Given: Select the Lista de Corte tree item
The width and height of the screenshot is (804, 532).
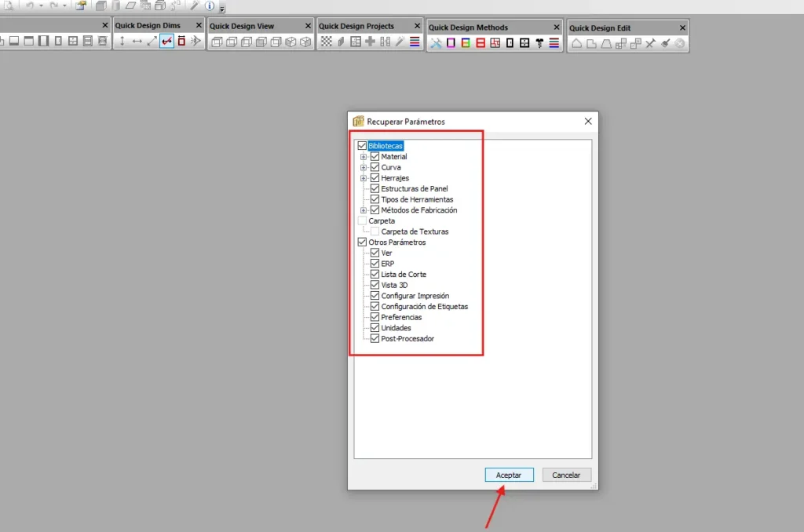Looking at the screenshot, I should 404,275.
